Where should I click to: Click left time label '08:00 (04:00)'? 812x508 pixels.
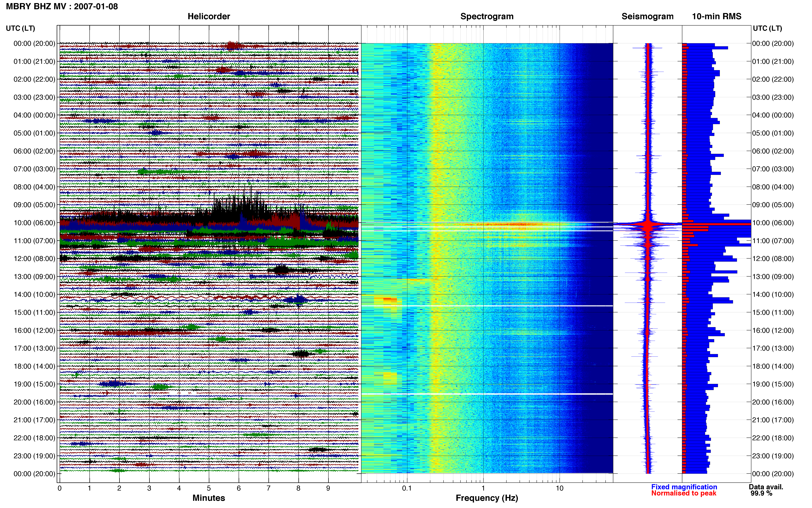coord(34,187)
